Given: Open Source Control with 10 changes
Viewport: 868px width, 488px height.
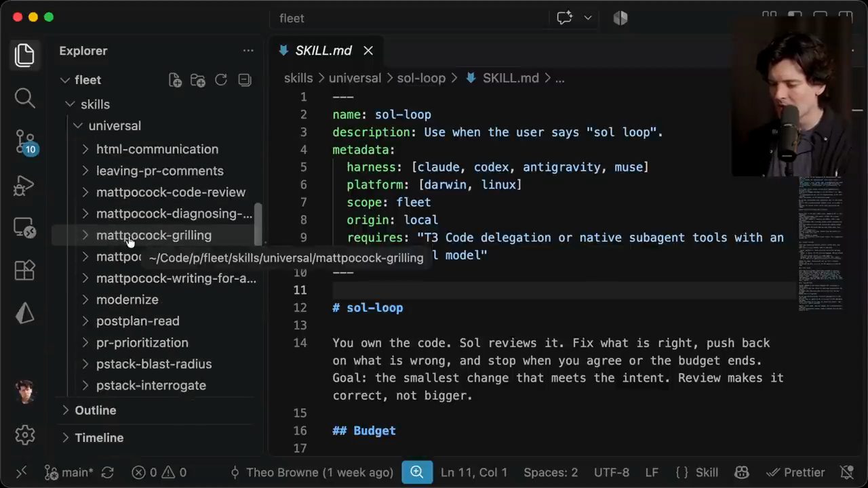Looking at the screenshot, I should point(26,142).
